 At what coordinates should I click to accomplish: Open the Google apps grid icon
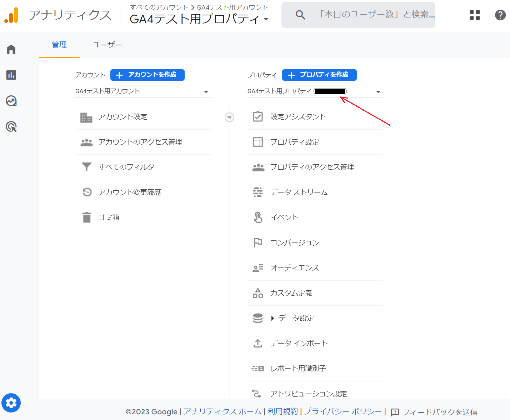475,15
